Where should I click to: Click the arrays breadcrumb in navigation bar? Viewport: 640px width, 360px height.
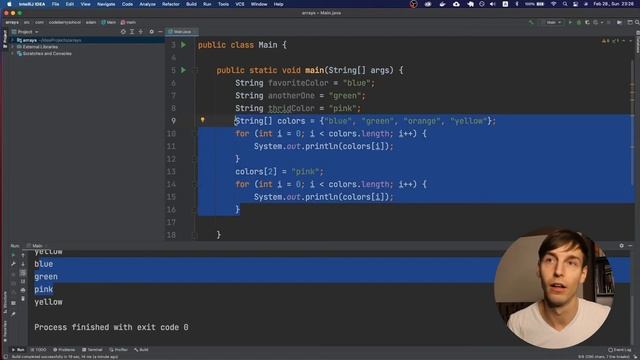(12, 22)
